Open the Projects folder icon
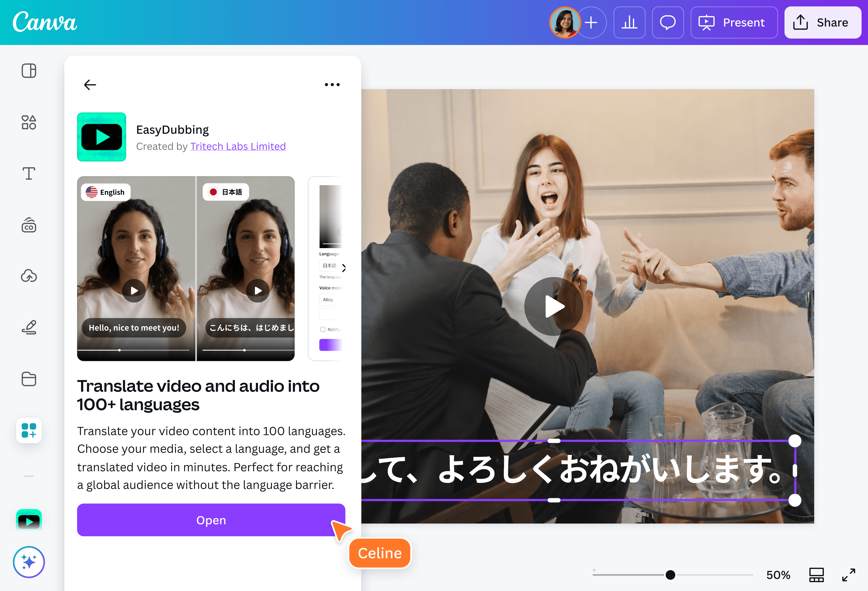The width and height of the screenshot is (868, 591). pyautogui.click(x=29, y=379)
